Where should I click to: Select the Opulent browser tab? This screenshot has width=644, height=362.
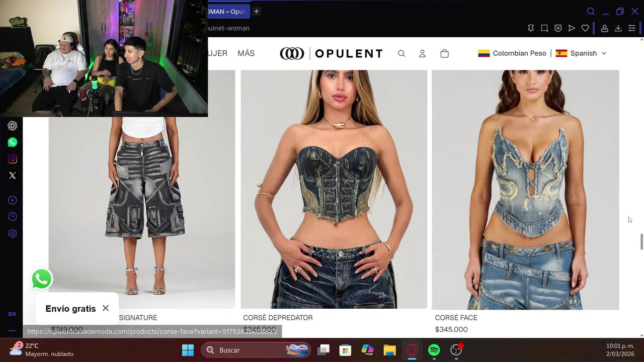228,12
